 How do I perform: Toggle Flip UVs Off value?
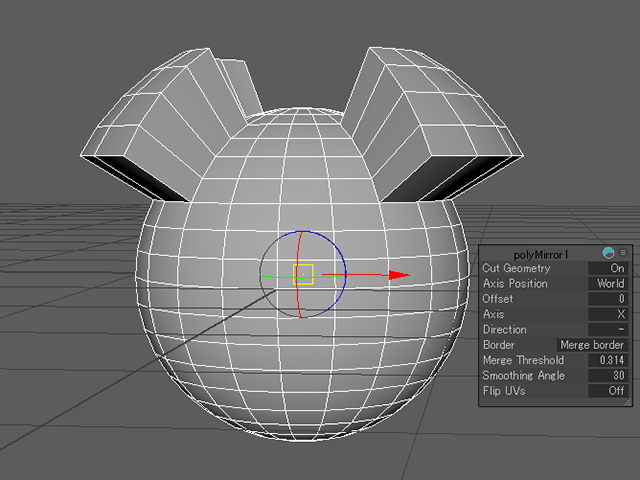(x=608, y=391)
